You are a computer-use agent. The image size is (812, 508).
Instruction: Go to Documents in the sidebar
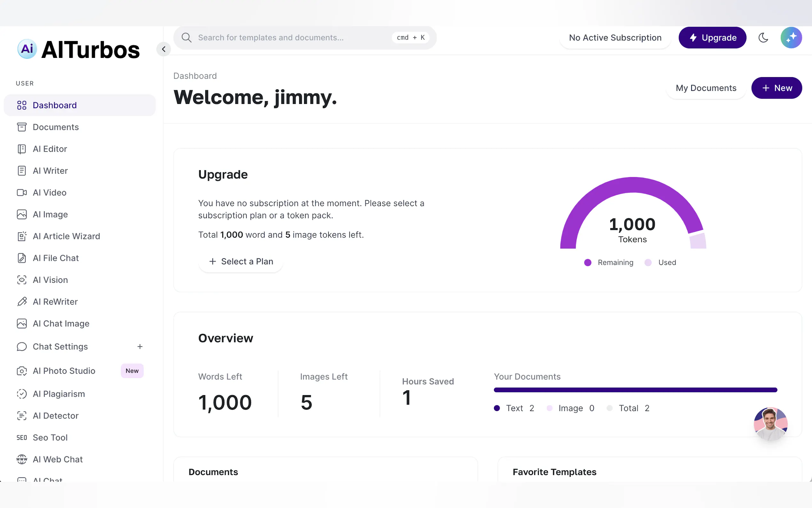coord(56,127)
